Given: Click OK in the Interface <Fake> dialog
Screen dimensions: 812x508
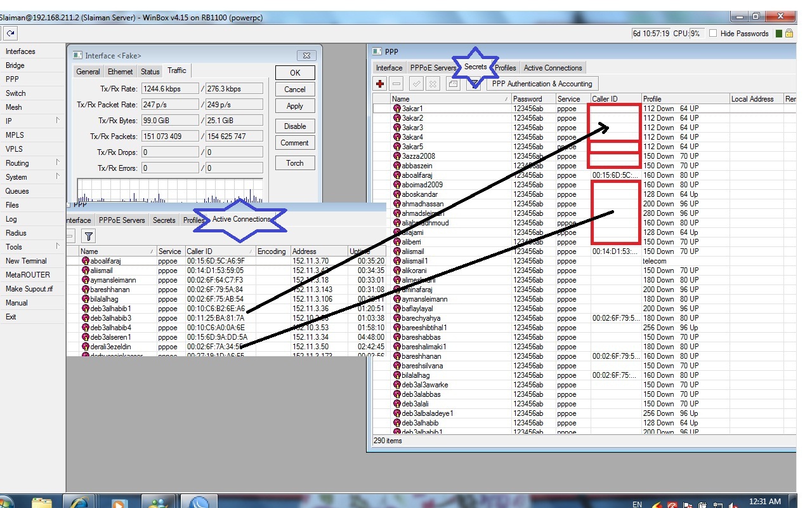Looking at the screenshot, I should pyautogui.click(x=295, y=72).
